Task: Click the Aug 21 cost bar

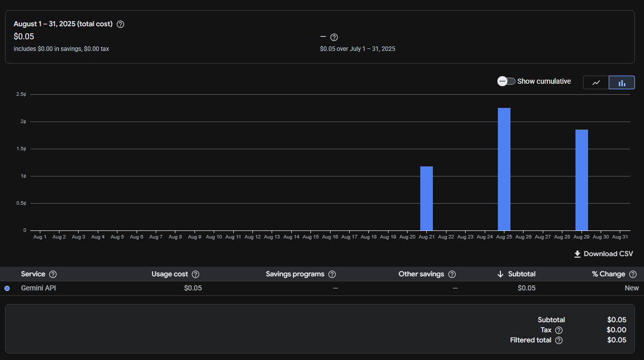Action: click(426, 198)
